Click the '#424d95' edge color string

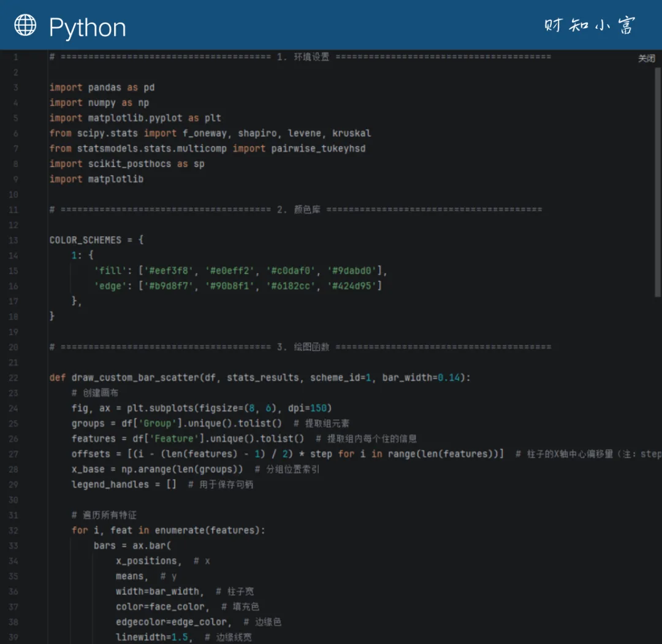pos(352,286)
